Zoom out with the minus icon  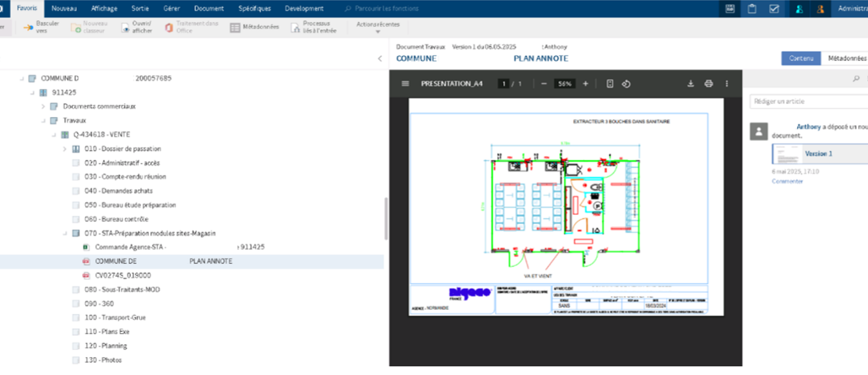(544, 84)
